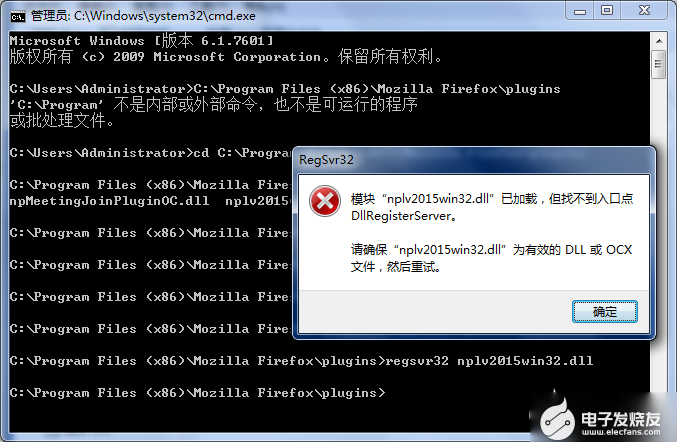This screenshot has height=442, width=677.
Task: Close the cmd.exe window
Action: click(x=644, y=11)
